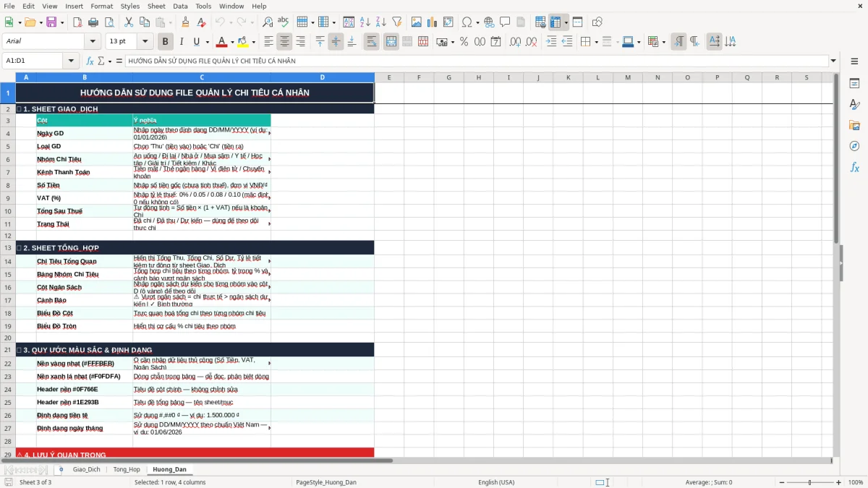Toggle Italic formatting
The image size is (868, 488).
coord(182,42)
